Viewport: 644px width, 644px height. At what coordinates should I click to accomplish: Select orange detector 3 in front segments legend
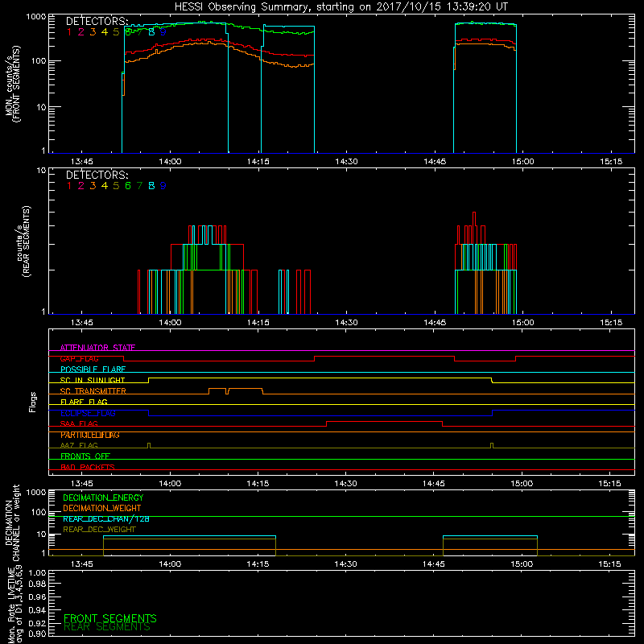[93, 32]
